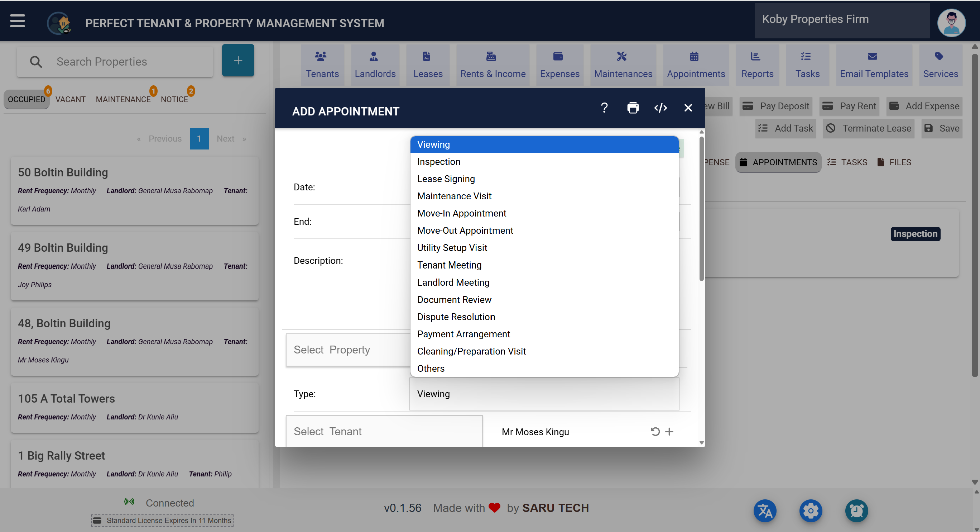Open the TASKS tab
This screenshot has width=980, height=532.
point(847,162)
